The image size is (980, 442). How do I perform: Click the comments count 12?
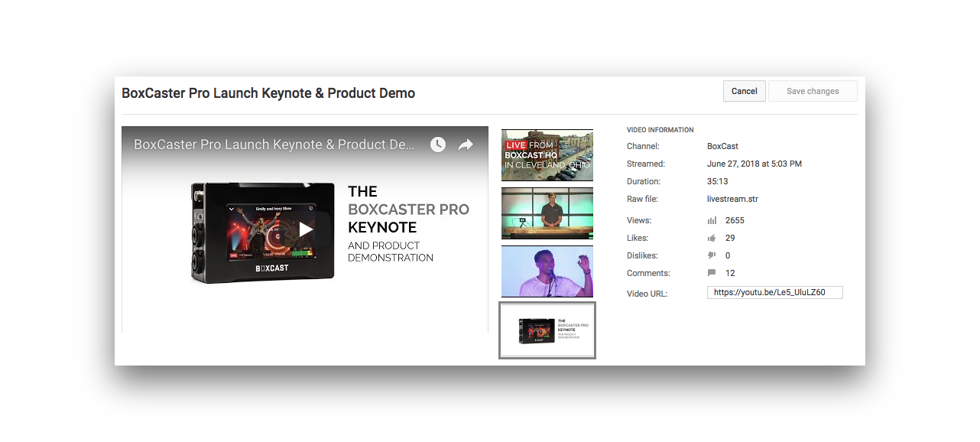click(730, 273)
